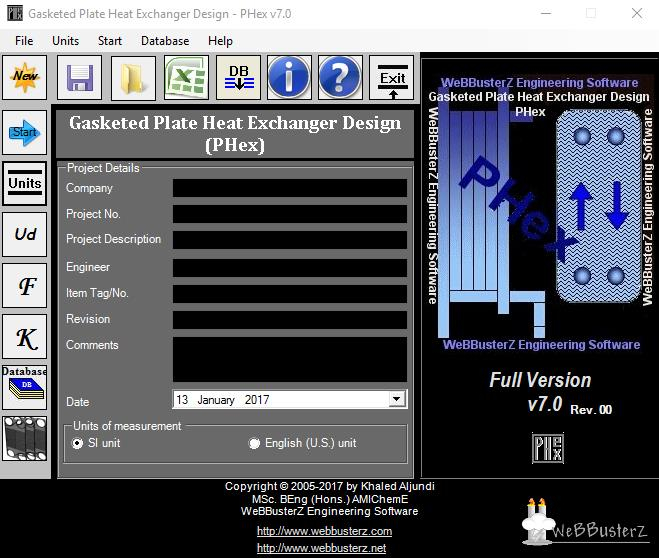The image size is (659, 558).
Task: Select the English (U.S.) unit option
Action: (x=254, y=443)
